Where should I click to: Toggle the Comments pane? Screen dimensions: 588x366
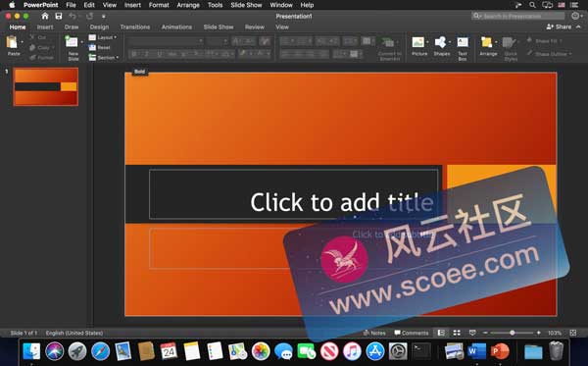(x=412, y=333)
